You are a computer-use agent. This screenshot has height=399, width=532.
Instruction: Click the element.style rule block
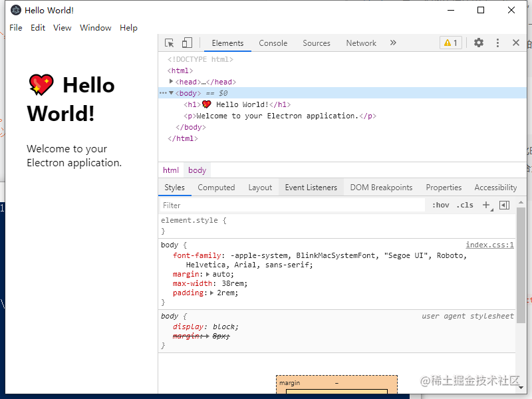pos(336,225)
